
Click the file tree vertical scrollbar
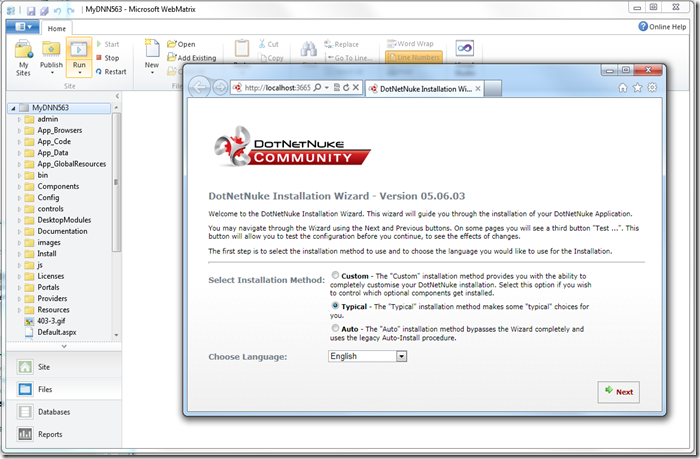coord(116,182)
